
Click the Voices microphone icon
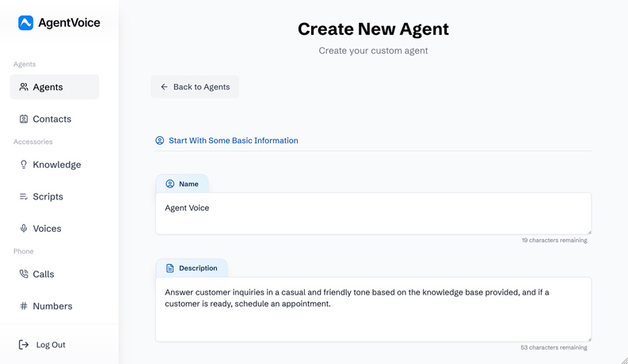(24, 229)
